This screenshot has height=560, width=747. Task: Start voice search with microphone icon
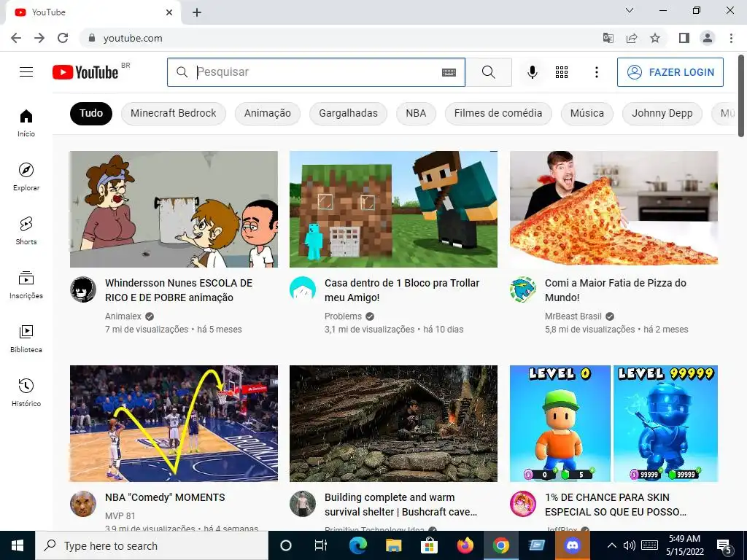[533, 72]
